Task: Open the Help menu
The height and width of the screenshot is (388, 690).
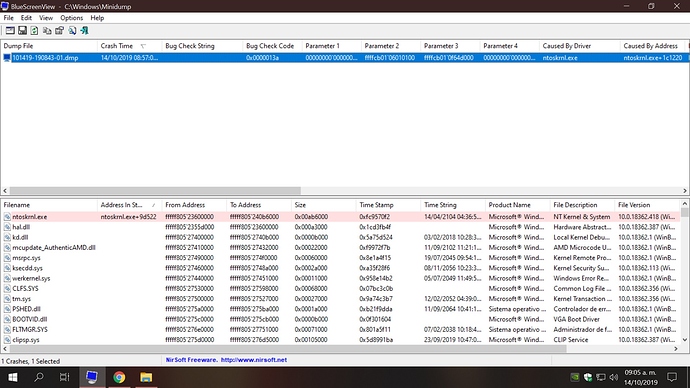Action: click(x=97, y=18)
